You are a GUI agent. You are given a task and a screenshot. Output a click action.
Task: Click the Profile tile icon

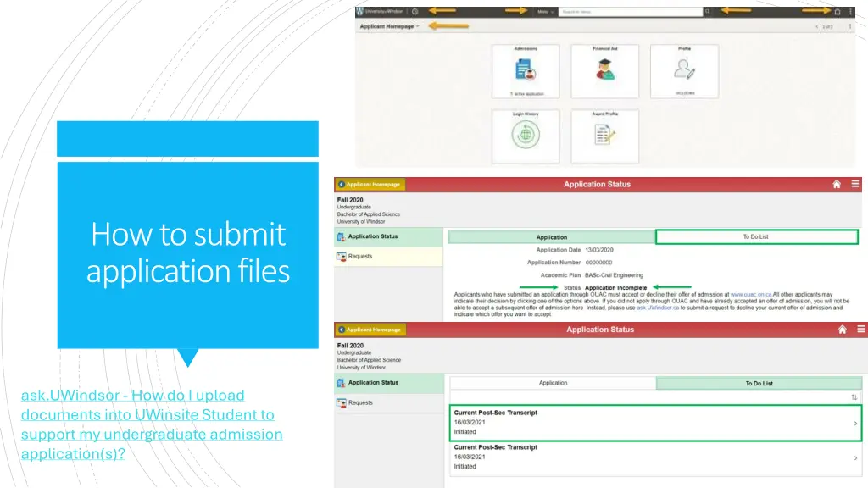click(684, 72)
